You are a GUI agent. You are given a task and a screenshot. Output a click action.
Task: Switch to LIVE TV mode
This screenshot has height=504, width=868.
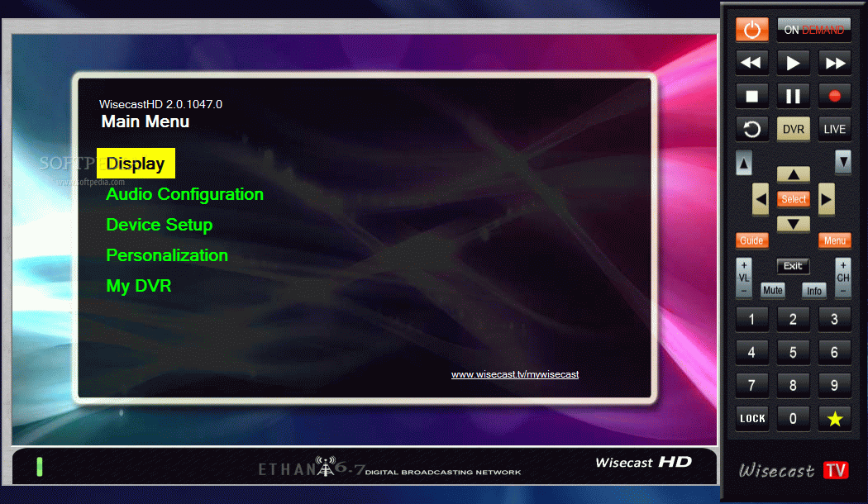835,129
